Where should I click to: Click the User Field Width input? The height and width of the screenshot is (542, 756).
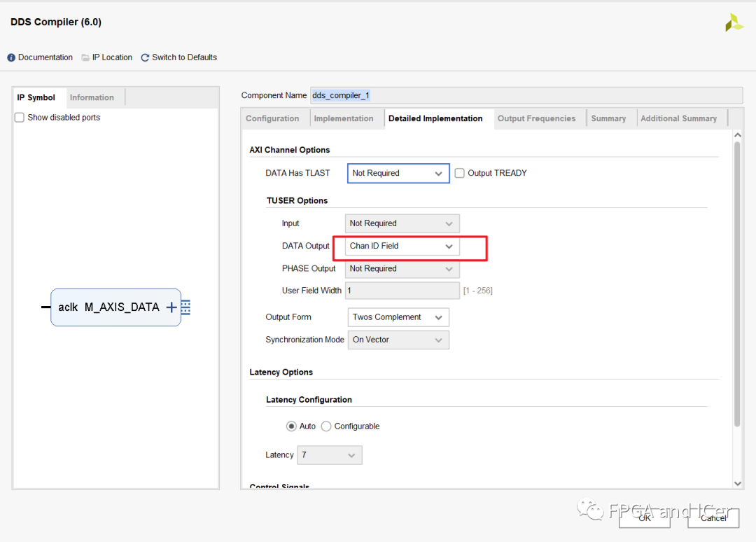pos(402,291)
